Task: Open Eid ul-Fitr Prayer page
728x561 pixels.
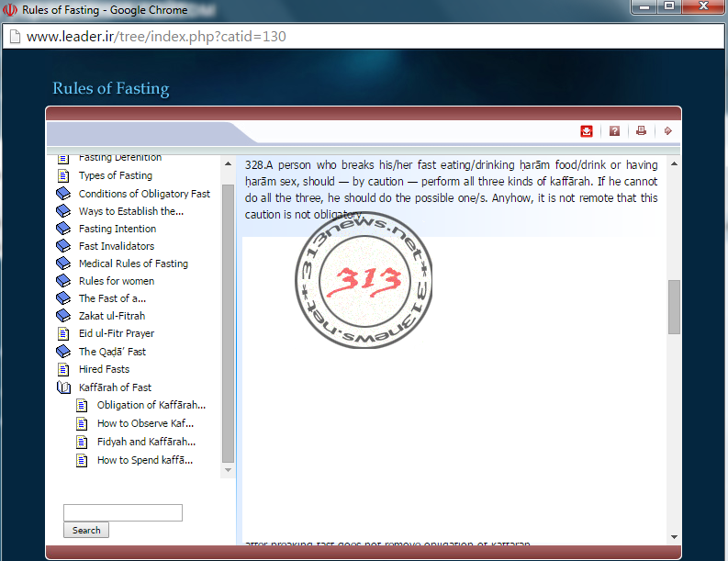Action: click(116, 333)
